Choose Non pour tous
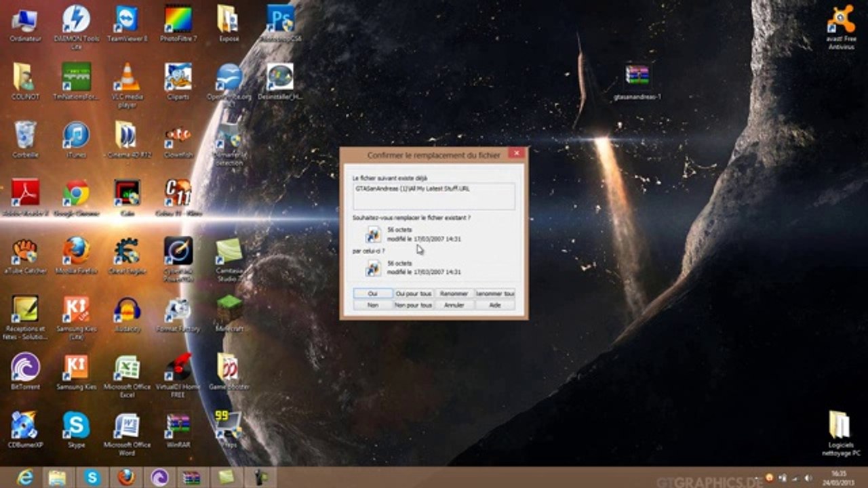The width and height of the screenshot is (868, 488). (414, 305)
